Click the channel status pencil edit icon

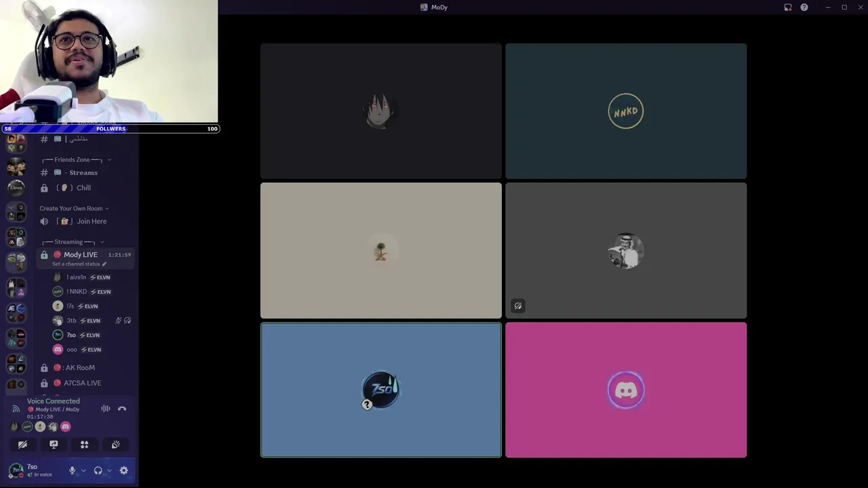(104, 264)
